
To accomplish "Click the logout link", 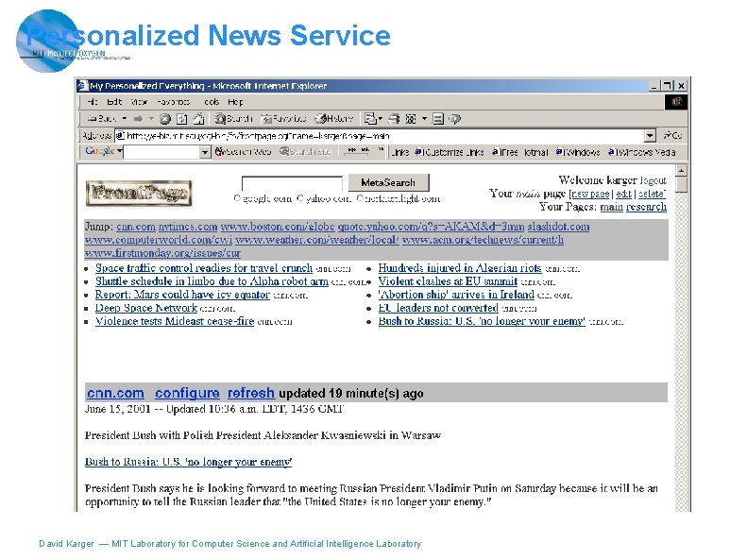I will pos(654,180).
